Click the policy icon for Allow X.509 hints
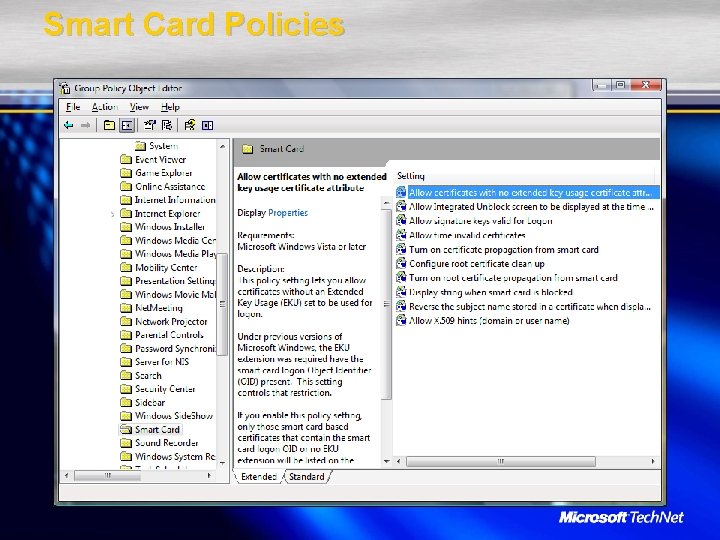This screenshot has width=720, height=540. tap(401, 320)
